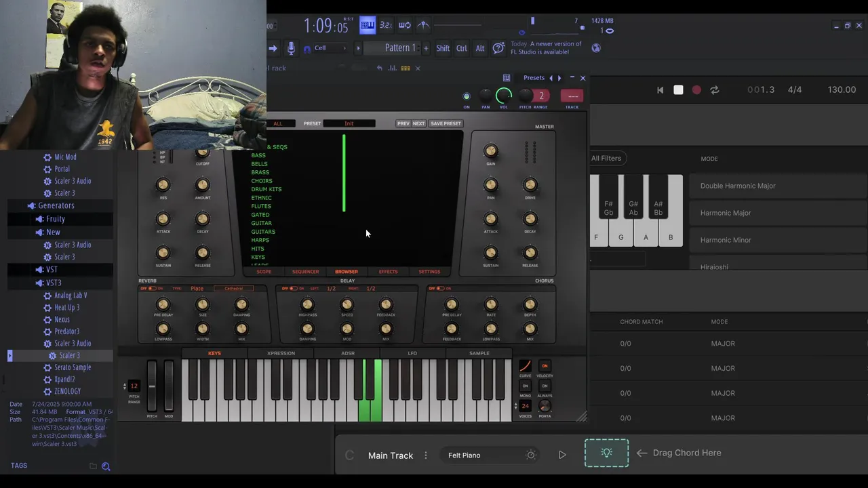
Task: Click the browser search magnifier icon
Action: 106,466
